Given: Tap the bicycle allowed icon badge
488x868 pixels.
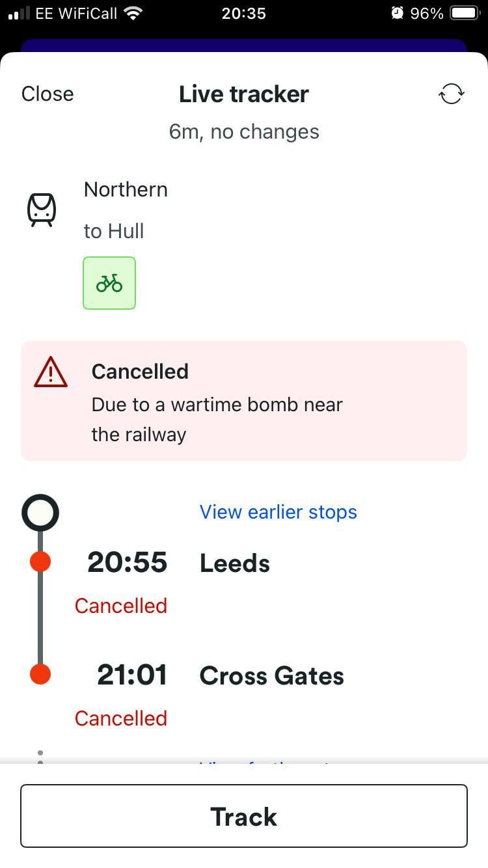Looking at the screenshot, I should (109, 283).
